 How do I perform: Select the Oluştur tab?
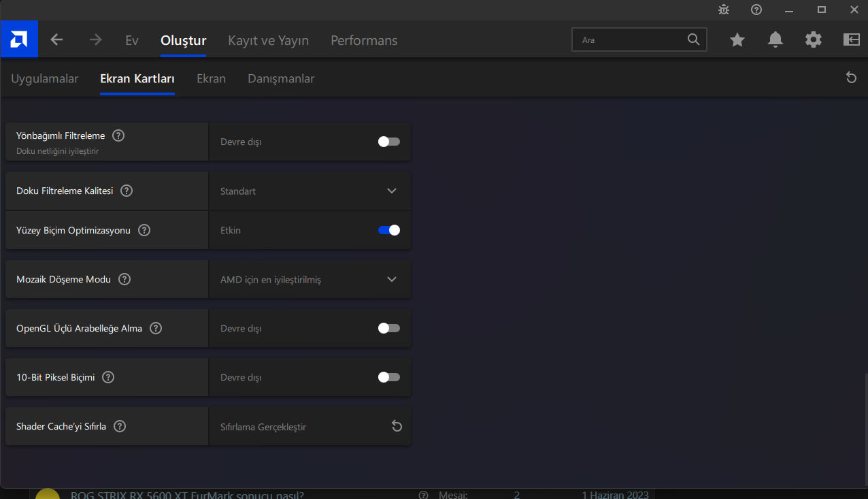[184, 40]
